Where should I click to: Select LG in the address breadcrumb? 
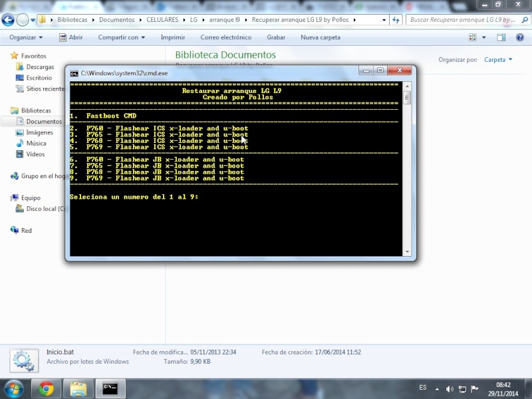pyautogui.click(x=194, y=20)
